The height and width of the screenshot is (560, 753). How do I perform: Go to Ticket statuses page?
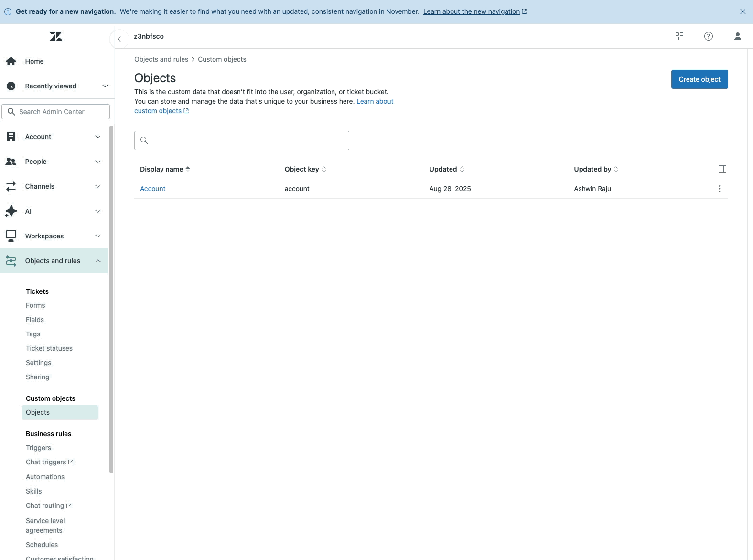tap(49, 348)
